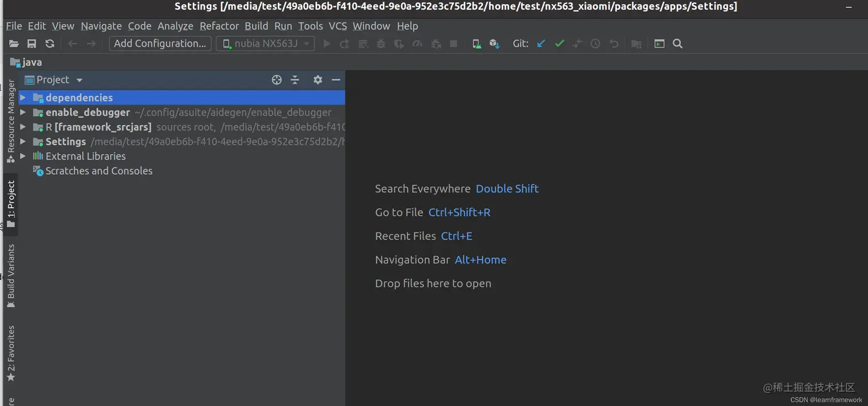Open the VCS menu
Screen dimensions: 868x406
tap(338, 26)
